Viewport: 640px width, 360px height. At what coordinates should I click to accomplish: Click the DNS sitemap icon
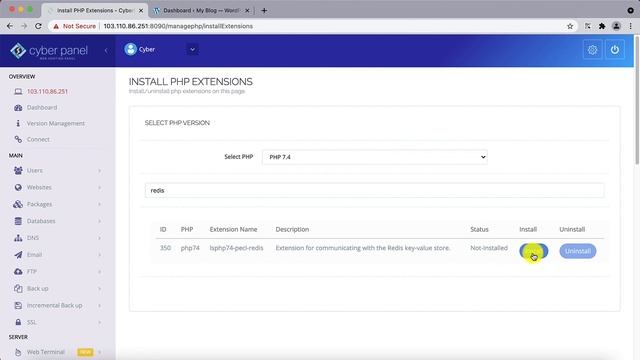[x=18, y=238]
